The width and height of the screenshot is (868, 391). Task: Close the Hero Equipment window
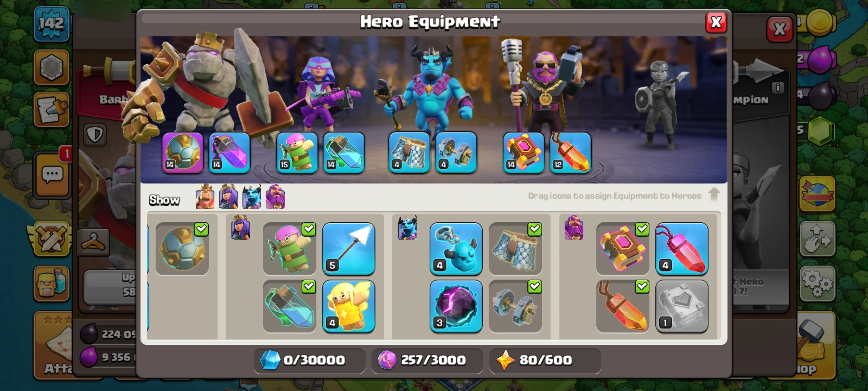click(x=716, y=22)
